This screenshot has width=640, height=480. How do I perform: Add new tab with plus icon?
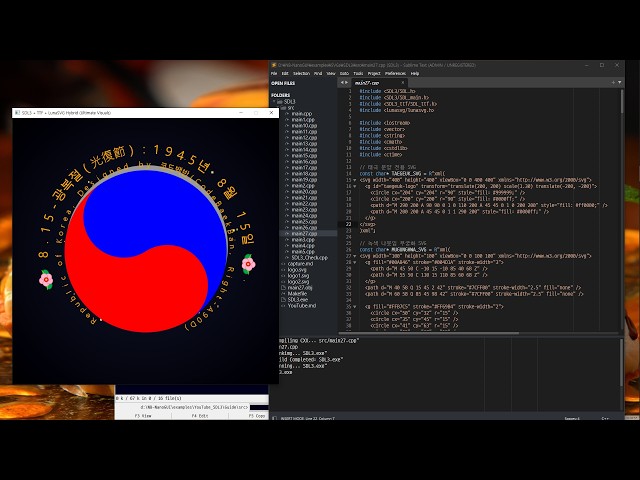point(613,82)
